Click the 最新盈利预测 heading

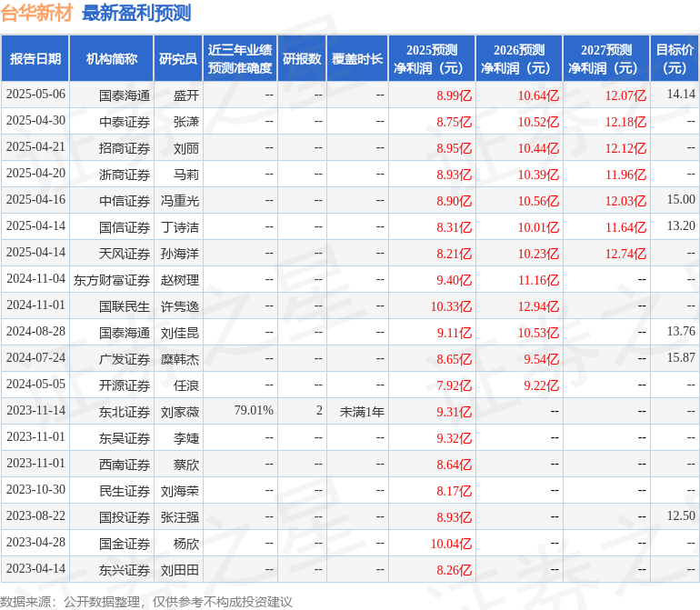pyautogui.click(x=136, y=13)
